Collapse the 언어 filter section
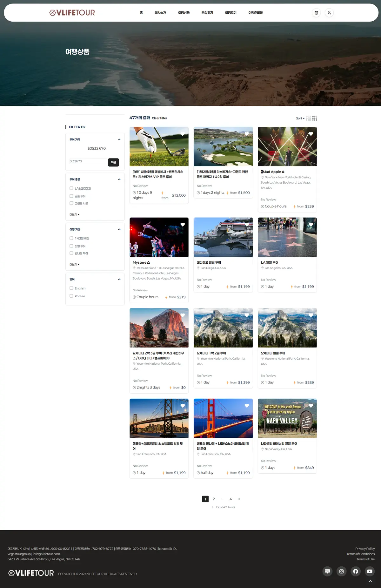Screen dimensions: 381x588 (x=119, y=280)
